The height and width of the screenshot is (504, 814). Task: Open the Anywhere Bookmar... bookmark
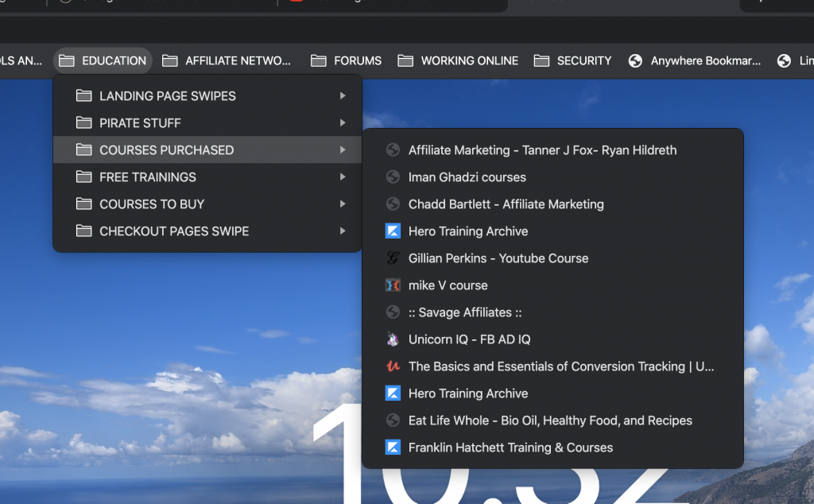[694, 60]
